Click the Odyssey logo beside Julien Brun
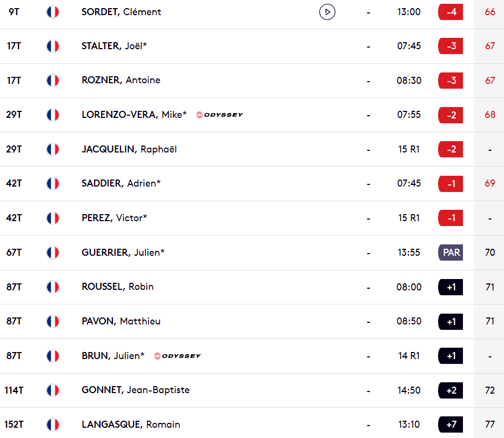This screenshot has width=504, height=438. point(178,356)
